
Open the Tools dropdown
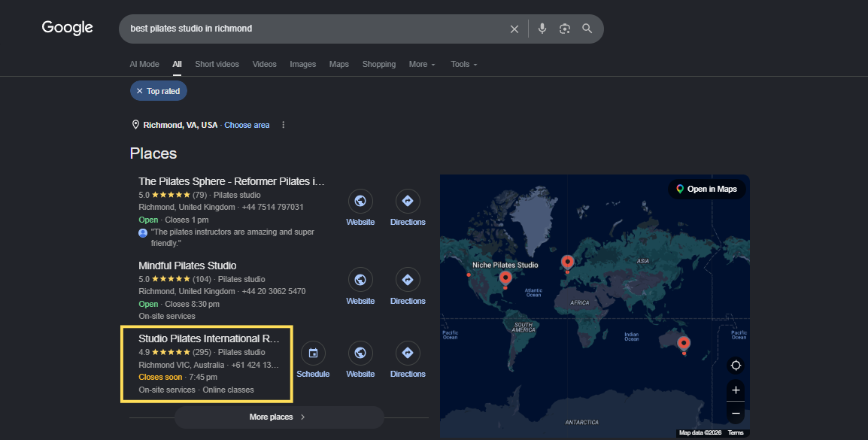[464, 64]
